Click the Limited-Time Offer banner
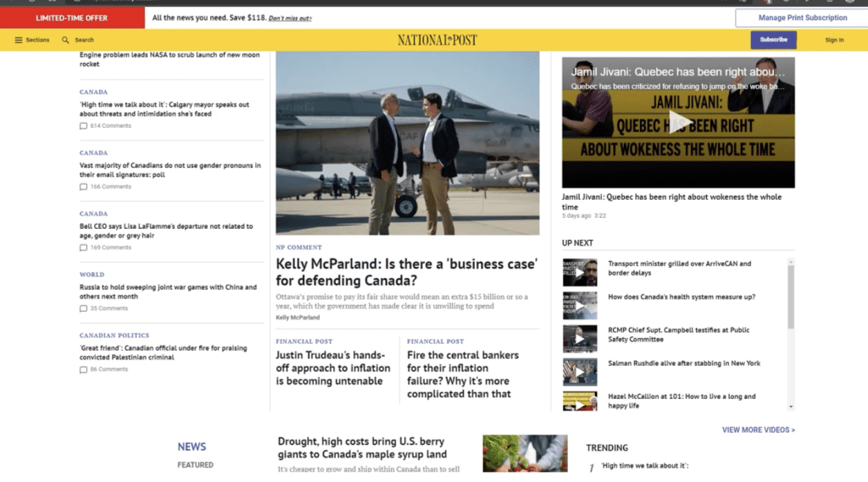This screenshot has height=482, width=868. tap(72, 18)
